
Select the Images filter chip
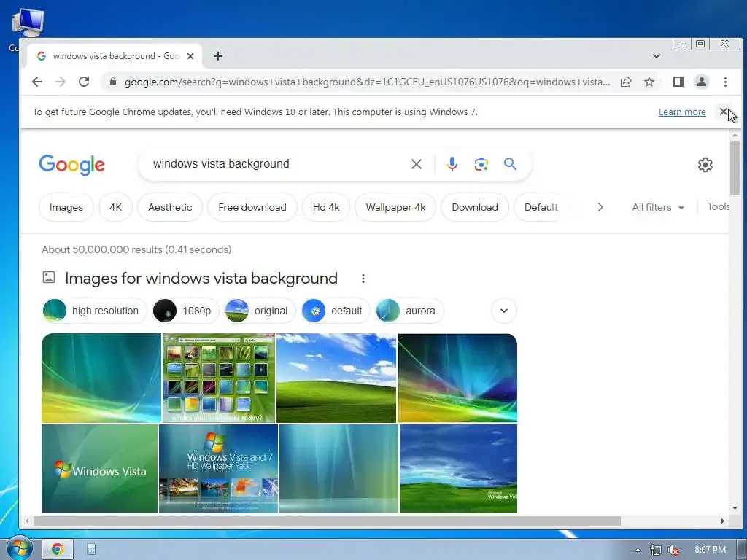click(x=66, y=207)
